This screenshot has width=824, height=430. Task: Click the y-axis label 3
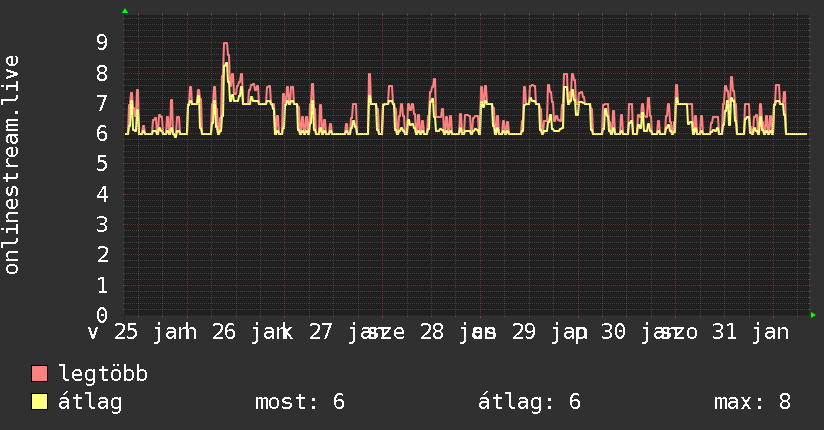click(102, 224)
